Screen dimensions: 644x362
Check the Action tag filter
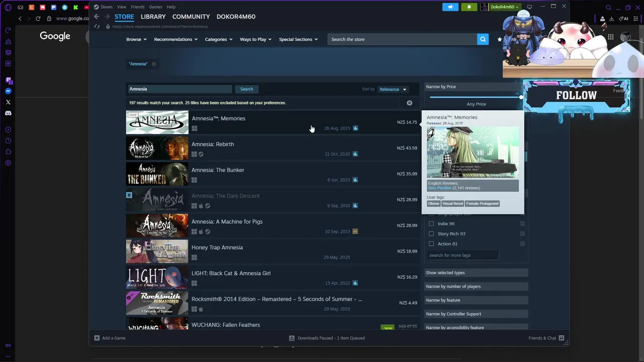click(431, 244)
